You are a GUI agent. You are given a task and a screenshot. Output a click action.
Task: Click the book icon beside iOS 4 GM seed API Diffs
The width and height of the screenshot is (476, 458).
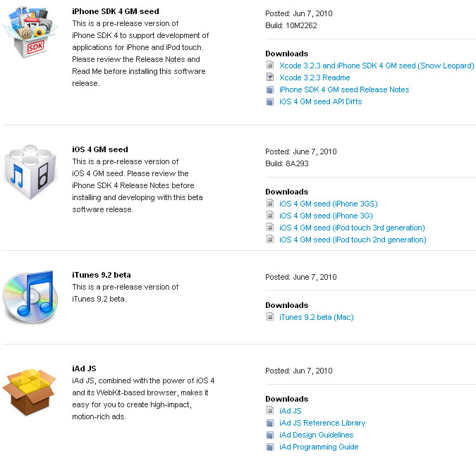pos(270,101)
